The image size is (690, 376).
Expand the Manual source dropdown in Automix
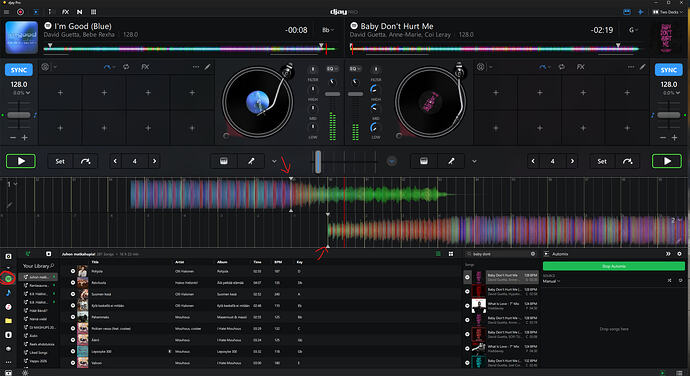[551, 281]
